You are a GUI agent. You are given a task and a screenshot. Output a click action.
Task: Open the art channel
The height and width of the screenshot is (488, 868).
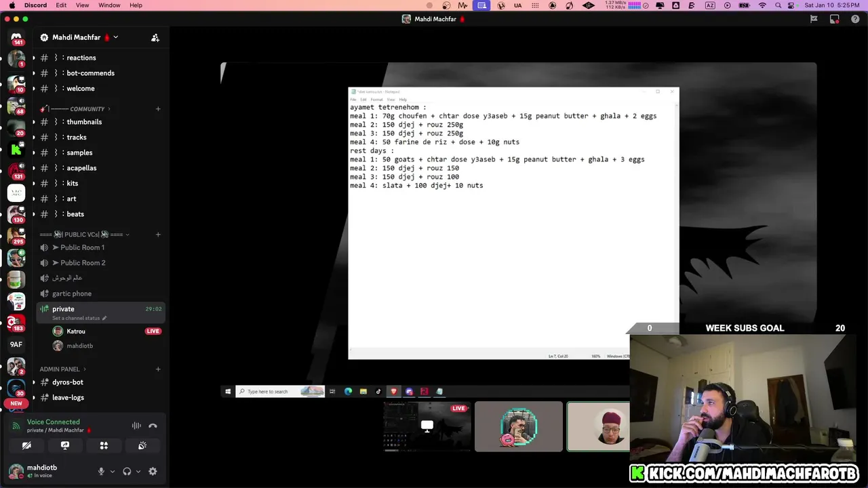point(100,199)
